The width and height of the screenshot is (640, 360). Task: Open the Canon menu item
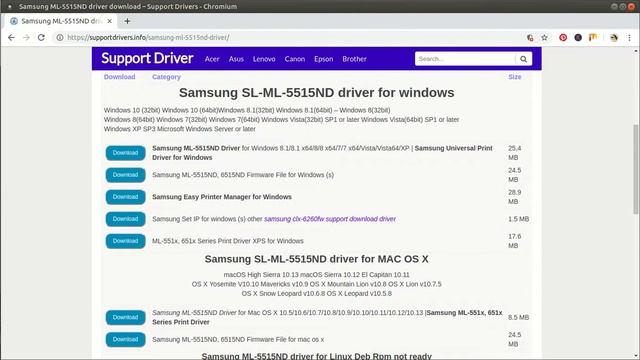point(295,59)
